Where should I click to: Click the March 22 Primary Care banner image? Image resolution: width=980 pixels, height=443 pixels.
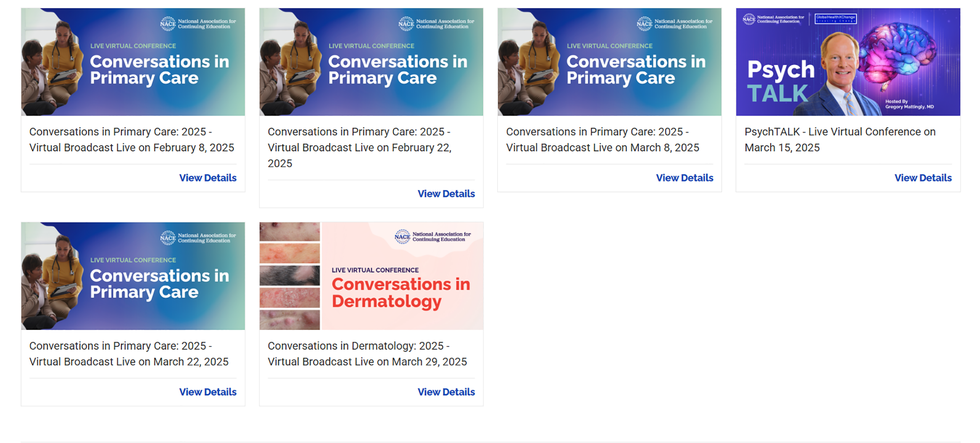133,276
